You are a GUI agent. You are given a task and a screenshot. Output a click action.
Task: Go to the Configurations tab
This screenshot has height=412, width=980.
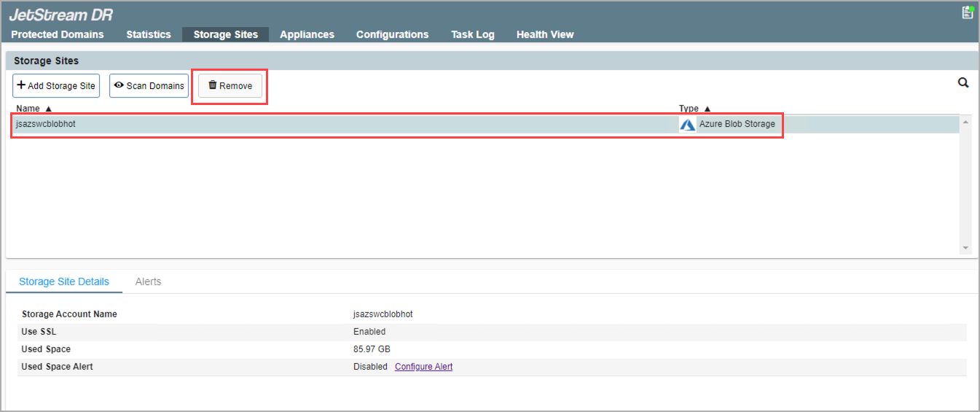(392, 34)
